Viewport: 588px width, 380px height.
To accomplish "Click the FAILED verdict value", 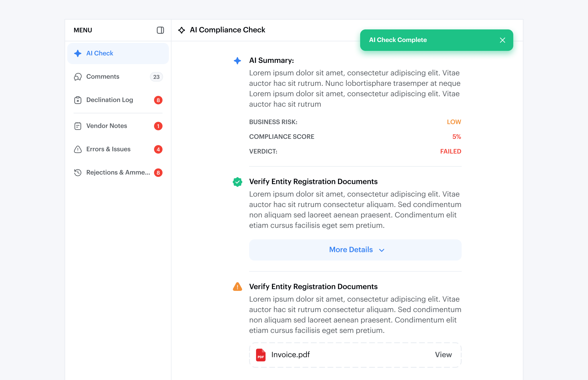I will (x=450, y=151).
